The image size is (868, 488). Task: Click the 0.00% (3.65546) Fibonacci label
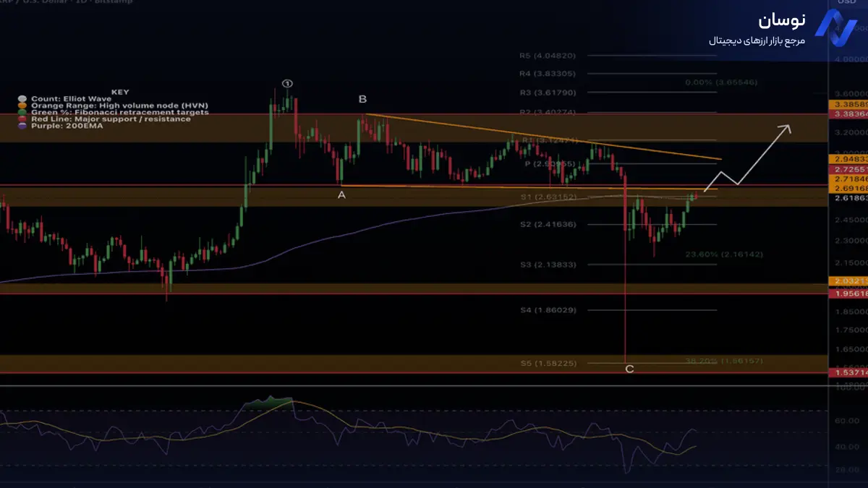(720, 82)
